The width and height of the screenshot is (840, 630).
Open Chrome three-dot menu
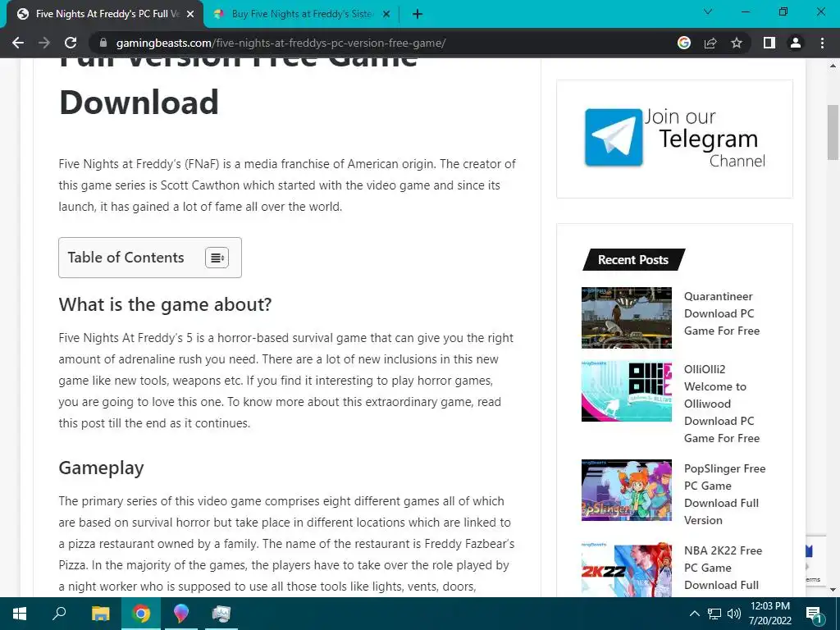click(x=822, y=43)
